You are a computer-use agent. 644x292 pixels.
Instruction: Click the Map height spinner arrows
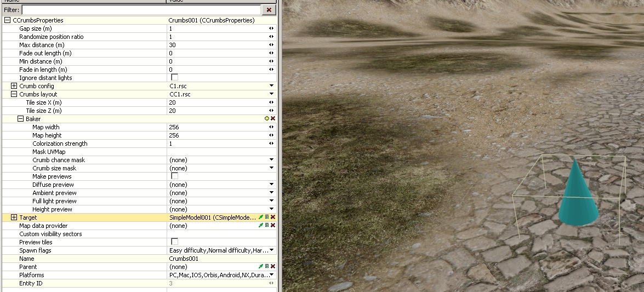pyautogui.click(x=271, y=135)
